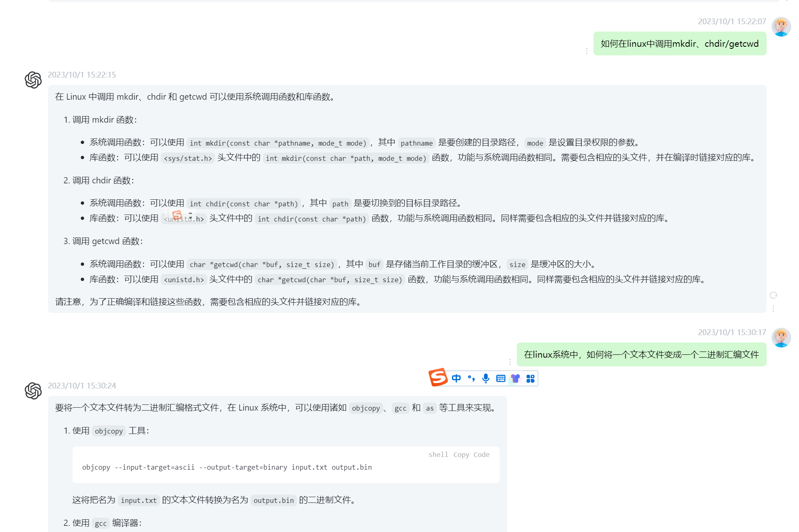Open more options dots below regenerate icon
799x532 pixels.
773,308
